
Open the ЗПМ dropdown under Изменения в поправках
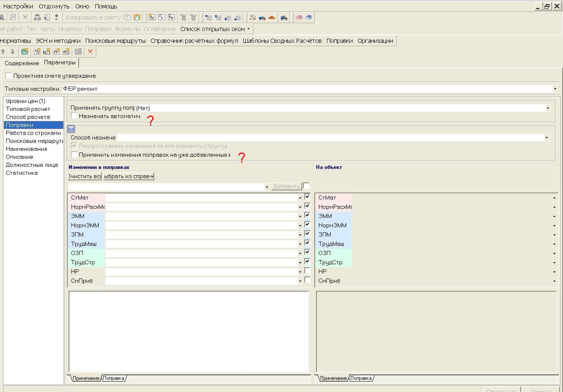pyautogui.click(x=300, y=234)
